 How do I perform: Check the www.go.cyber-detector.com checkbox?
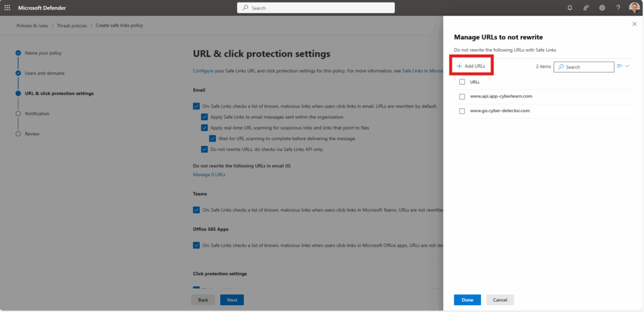(462, 111)
